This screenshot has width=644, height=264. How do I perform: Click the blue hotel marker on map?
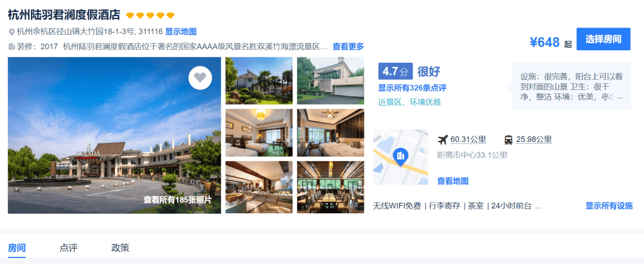tap(400, 156)
